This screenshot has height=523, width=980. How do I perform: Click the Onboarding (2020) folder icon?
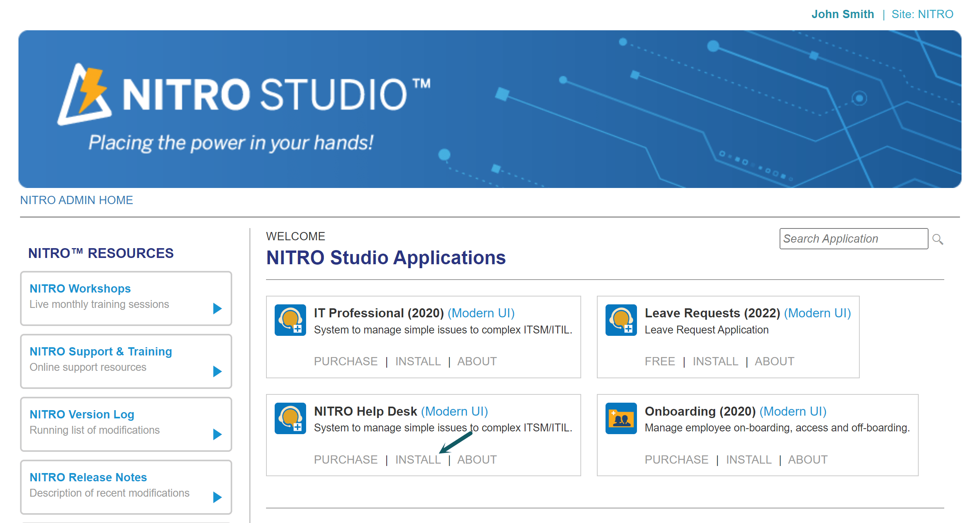(x=621, y=418)
